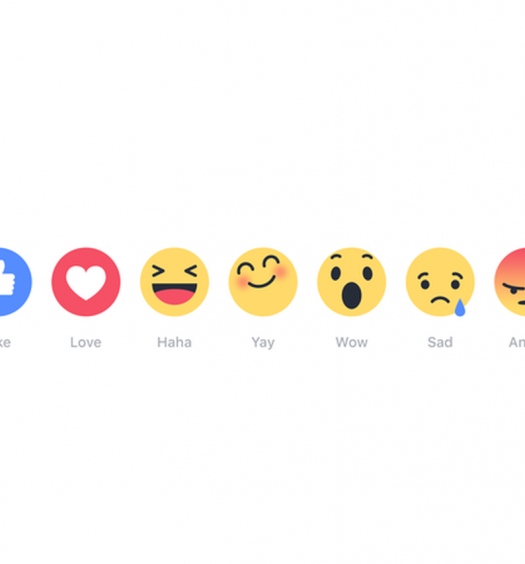Click the partially visible Like label
Viewport: 525px width, 564px height.
(x=5, y=342)
